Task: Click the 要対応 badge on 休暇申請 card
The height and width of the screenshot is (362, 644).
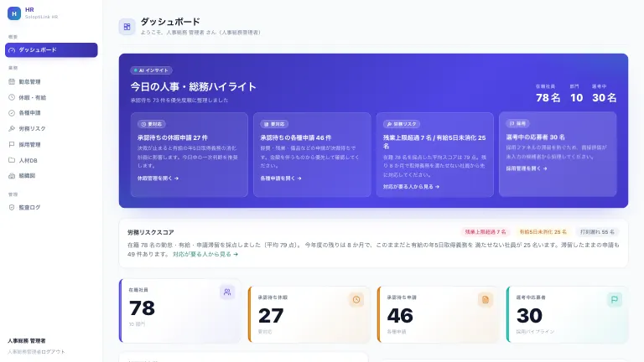Action: [x=152, y=124]
